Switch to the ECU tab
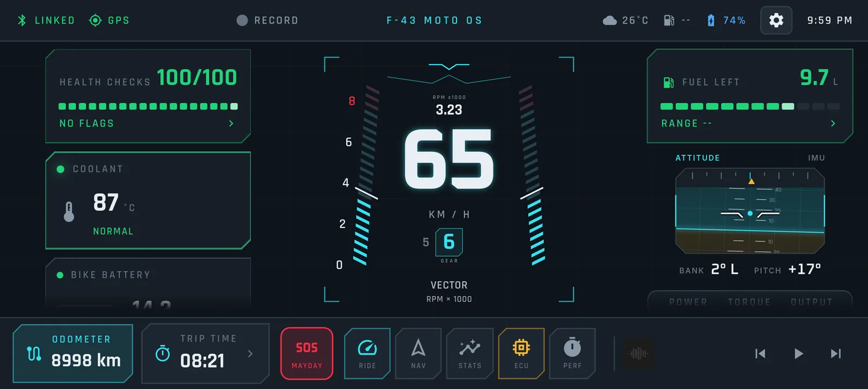 (521, 354)
